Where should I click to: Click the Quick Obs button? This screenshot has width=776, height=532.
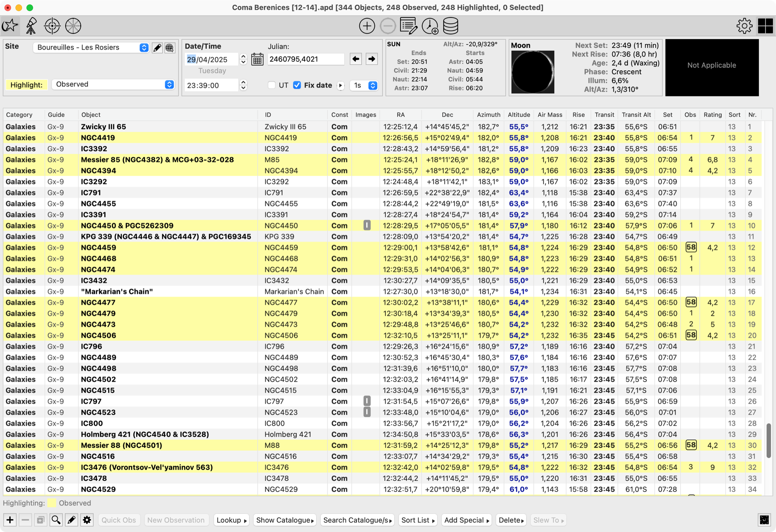tap(119, 520)
